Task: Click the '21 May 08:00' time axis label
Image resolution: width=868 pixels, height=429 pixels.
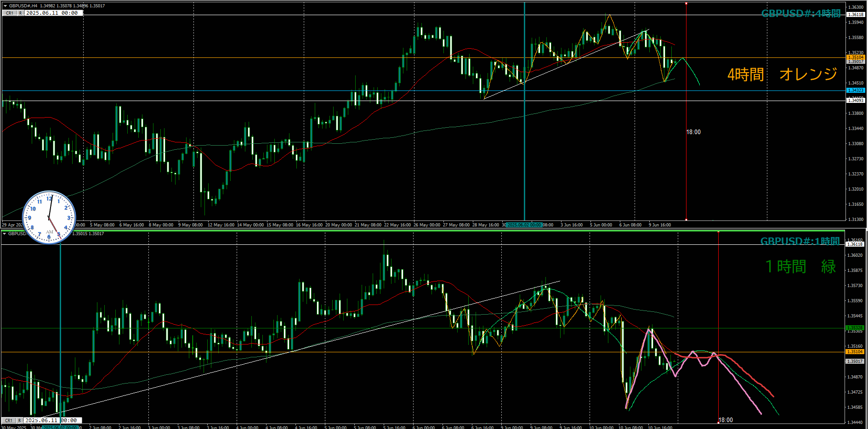Action: tap(368, 225)
